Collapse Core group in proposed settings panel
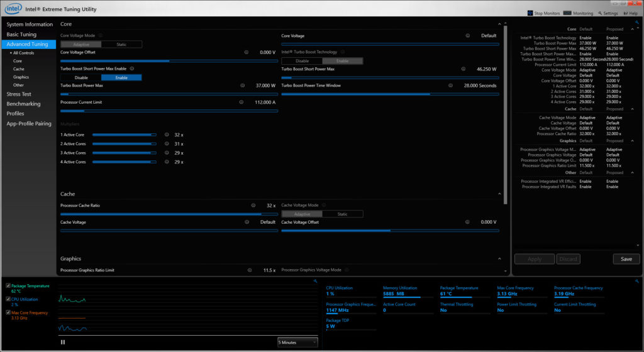This screenshot has height=352, width=644. pyautogui.click(x=632, y=29)
